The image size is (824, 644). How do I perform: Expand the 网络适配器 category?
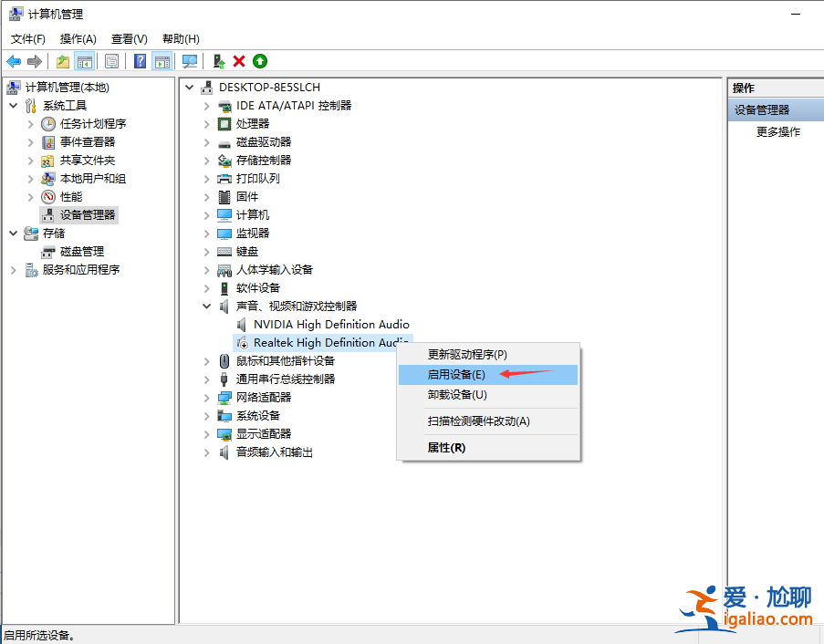click(206, 397)
